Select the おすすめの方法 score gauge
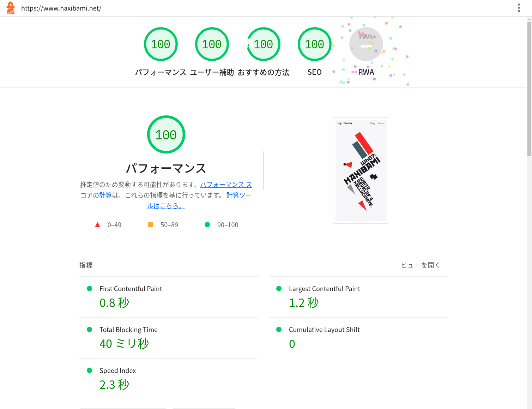Image resolution: width=532 pixels, height=409 pixels. (x=263, y=44)
